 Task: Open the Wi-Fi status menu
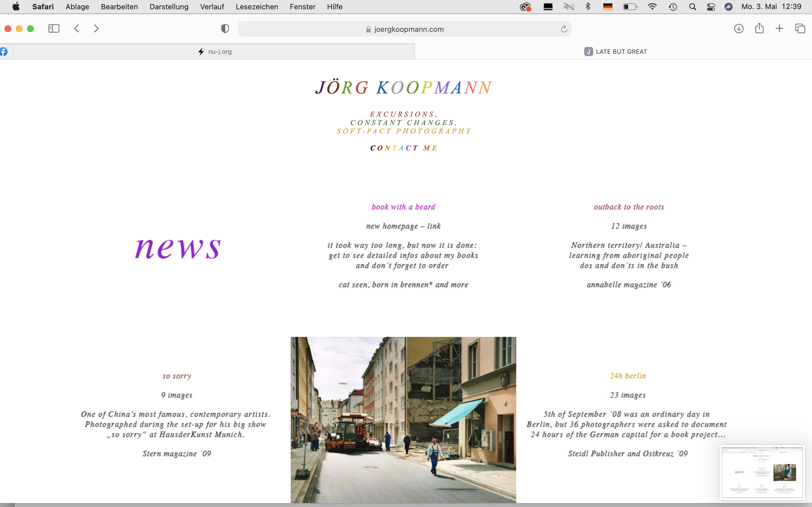pos(652,7)
